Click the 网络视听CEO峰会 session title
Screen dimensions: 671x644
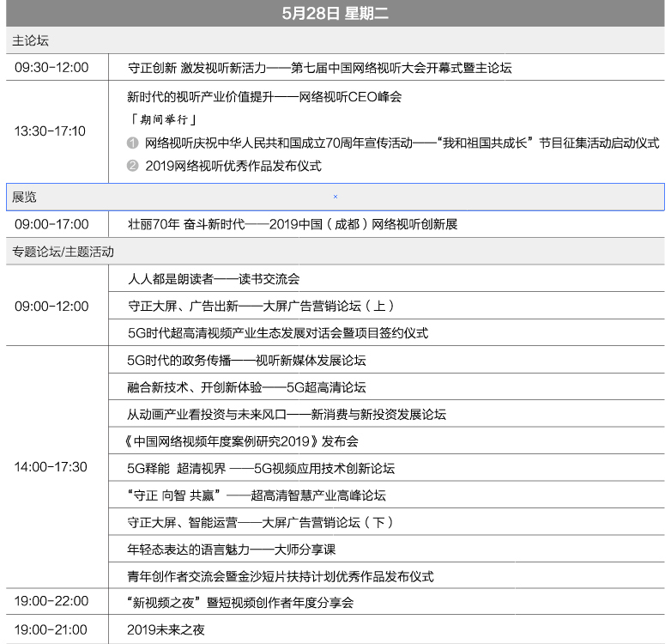pos(263,97)
